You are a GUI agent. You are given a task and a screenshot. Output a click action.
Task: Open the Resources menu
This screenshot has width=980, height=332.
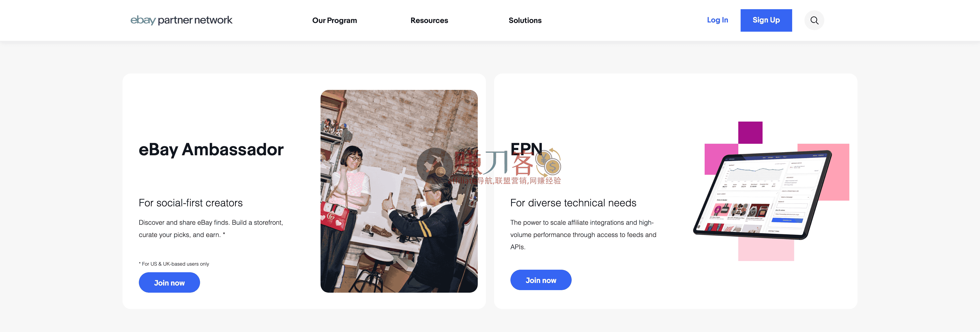click(x=429, y=20)
